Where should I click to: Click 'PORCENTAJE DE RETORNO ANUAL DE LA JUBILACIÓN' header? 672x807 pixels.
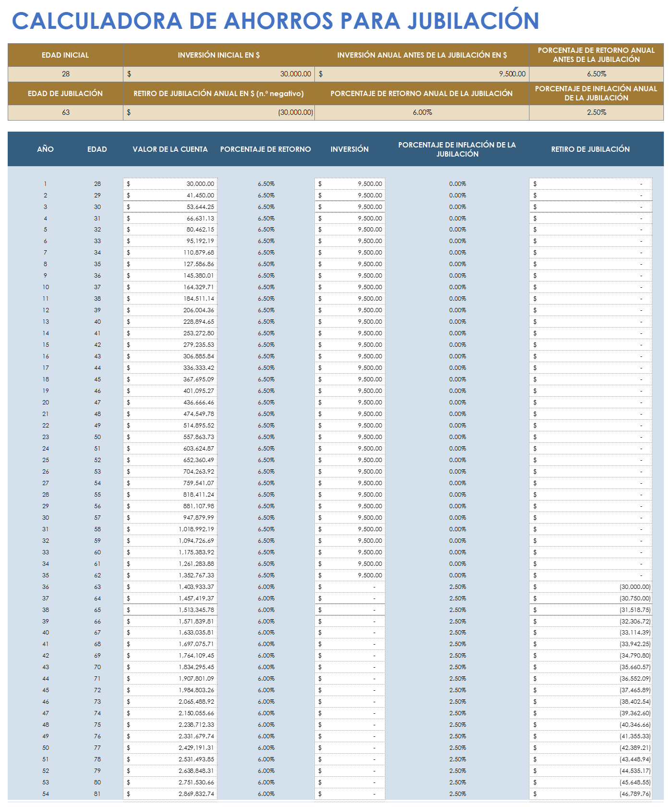[422, 94]
